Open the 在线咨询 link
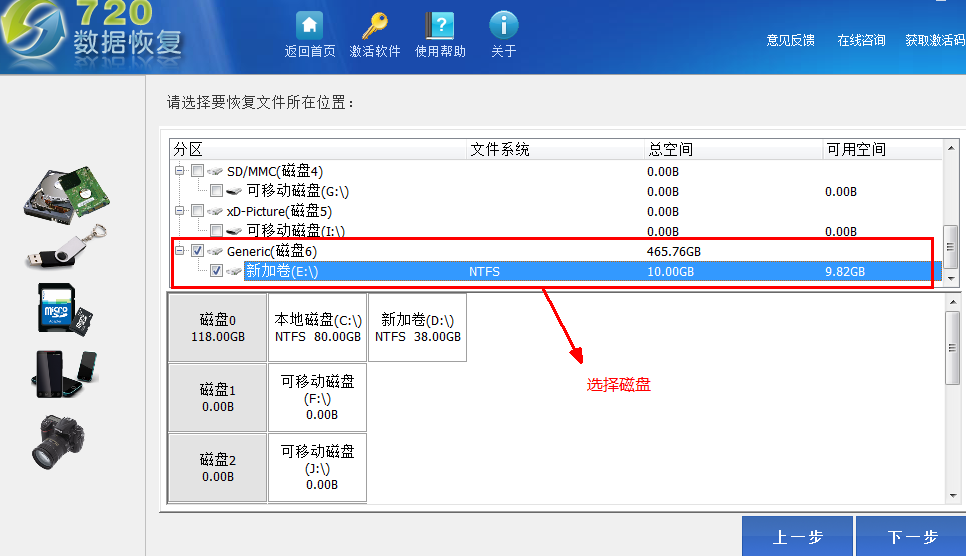The width and height of the screenshot is (966, 556). pos(861,41)
